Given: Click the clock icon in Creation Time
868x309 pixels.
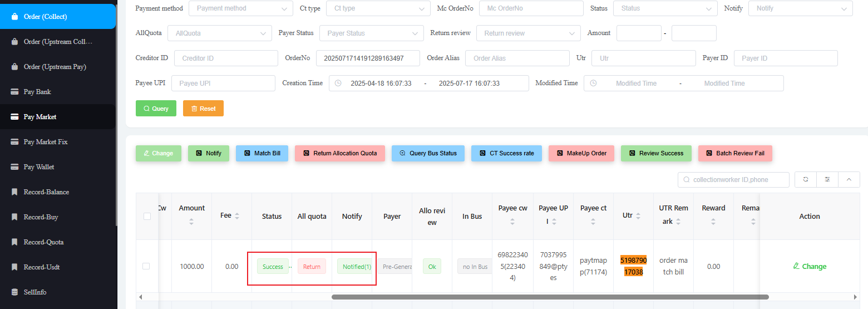Looking at the screenshot, I should click(338, 84).
